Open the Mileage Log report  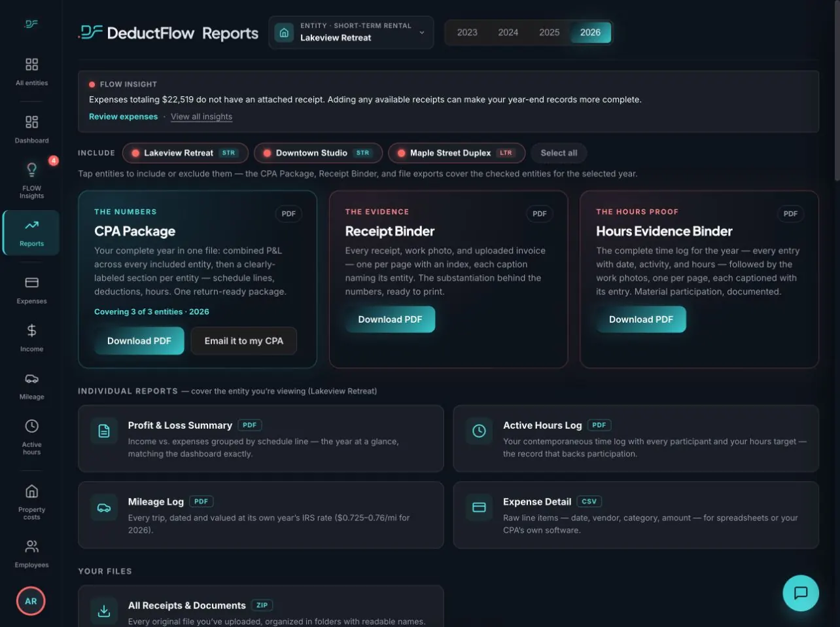click(261, 515)
